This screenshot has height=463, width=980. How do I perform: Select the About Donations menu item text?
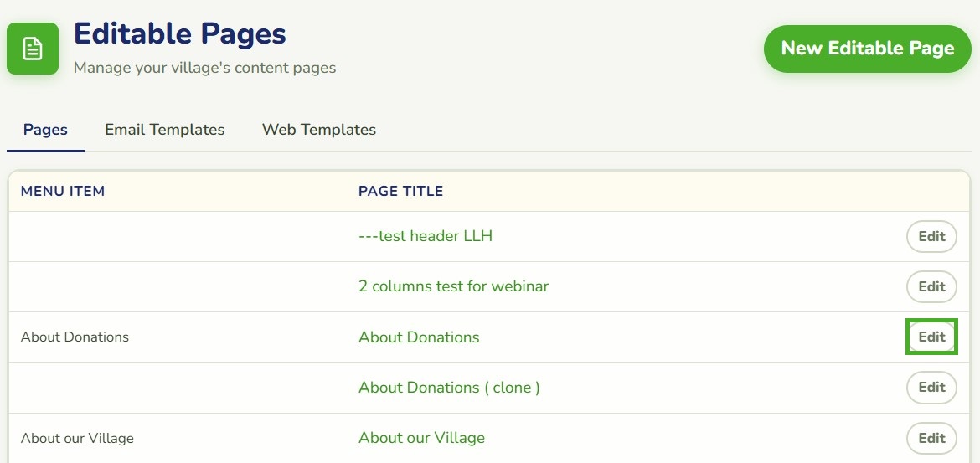75,337
